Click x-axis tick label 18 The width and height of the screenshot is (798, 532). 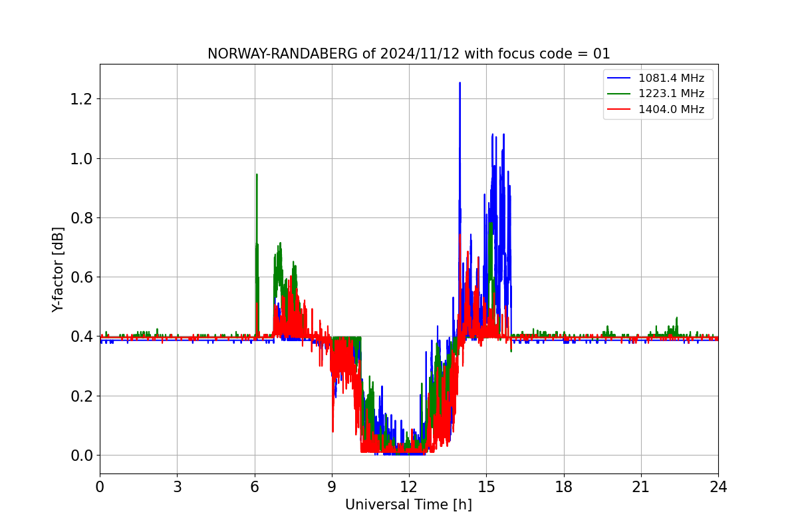(564, 487)
